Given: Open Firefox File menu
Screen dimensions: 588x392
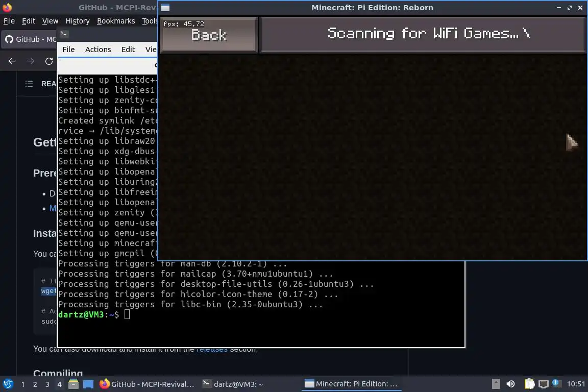Looking at the screenshot, I should pyautogui.click(x=9, y=21).
